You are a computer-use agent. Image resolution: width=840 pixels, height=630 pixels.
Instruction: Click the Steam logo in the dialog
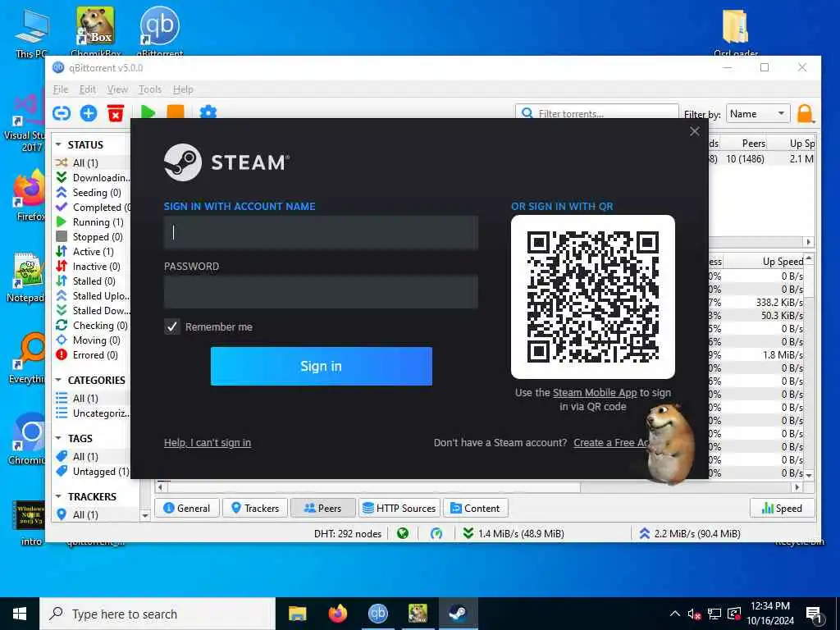pyautogui.click(x=226, y=162)
